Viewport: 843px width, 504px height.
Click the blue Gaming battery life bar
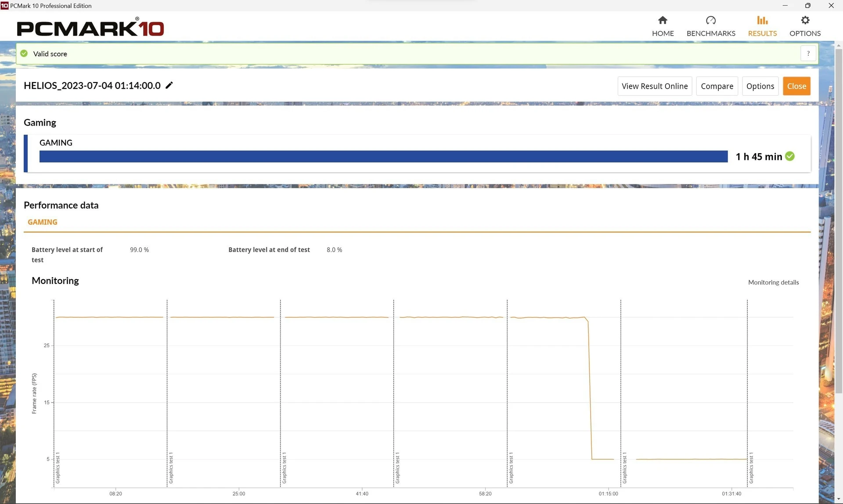pyautogui.click(x=383, y=156)
